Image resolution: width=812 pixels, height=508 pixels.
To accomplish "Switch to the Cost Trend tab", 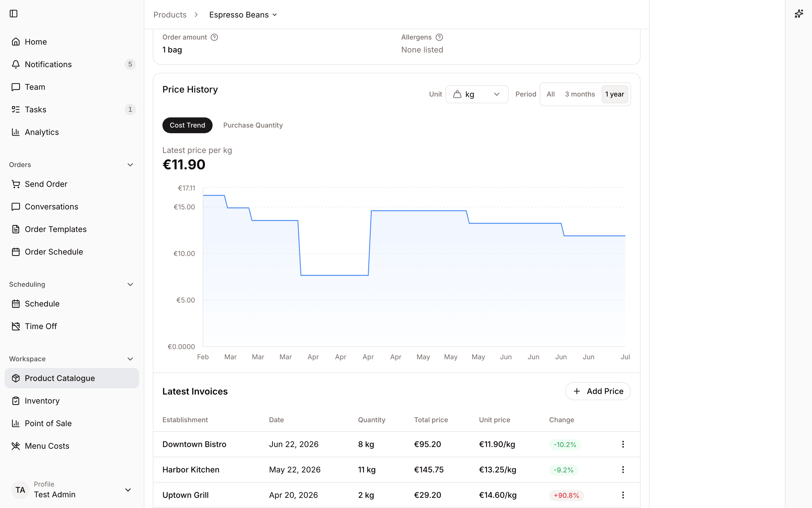I will tap(187, 125).
